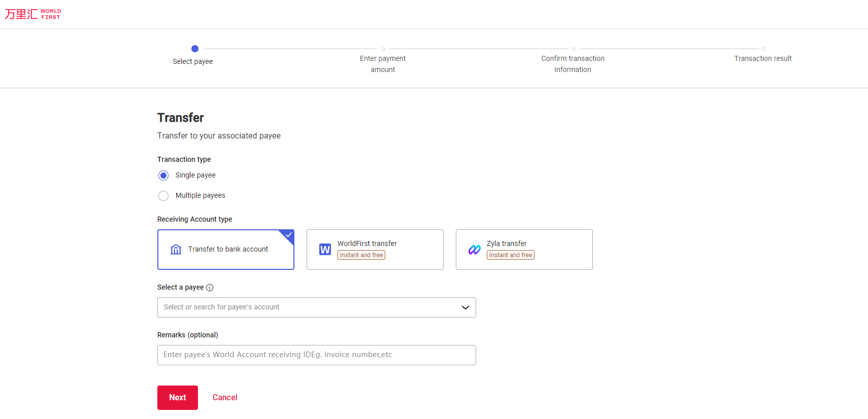Click the Zyla transfer logo icon
868x419 pixels.
pyautogui.click(x=474, y=250)
